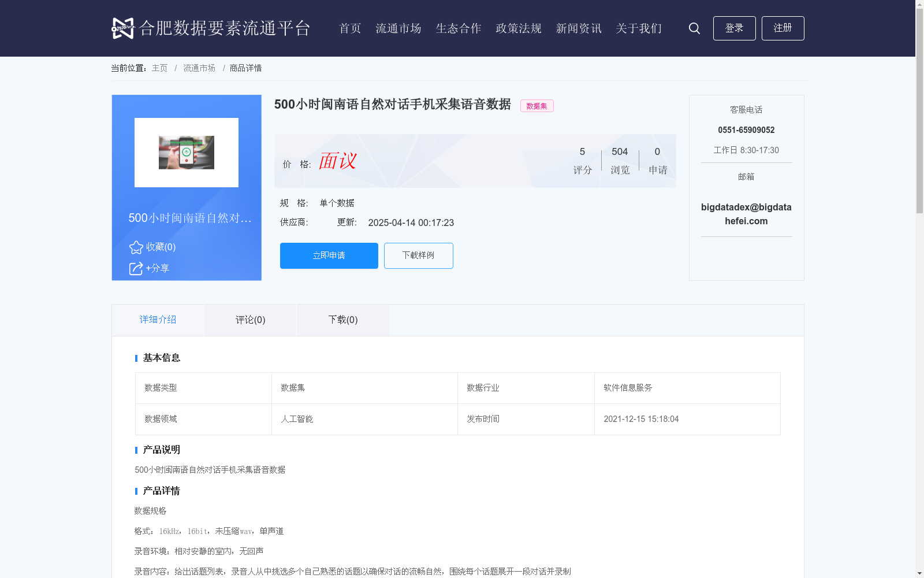The width and height of the screenshot is (924, 578).
Task: Switch to the 下载(0) tab
Action: click(343, 320)
